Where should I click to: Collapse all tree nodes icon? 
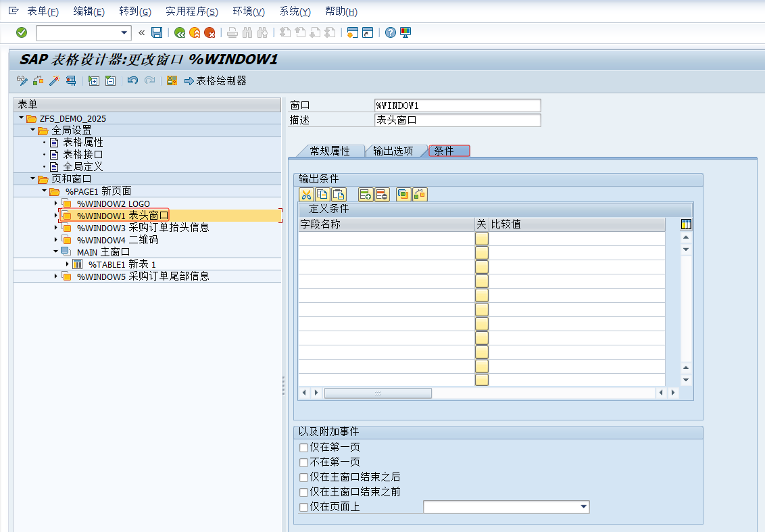pos(110,80)
